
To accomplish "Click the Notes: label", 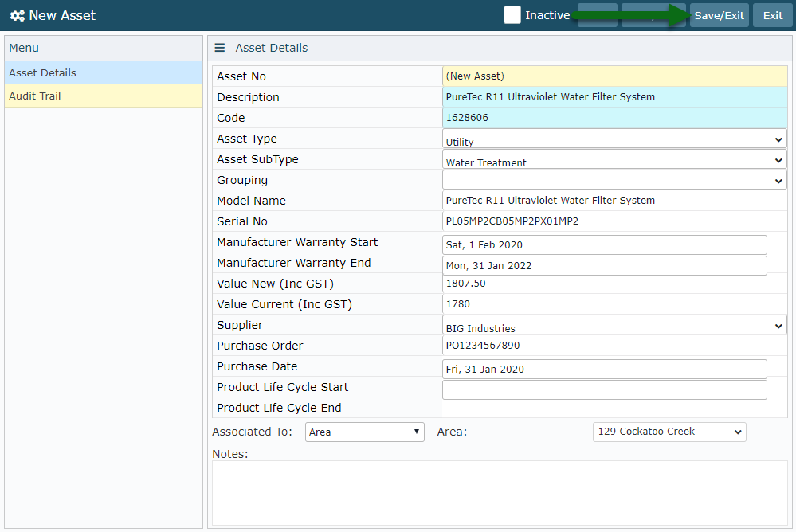I will (230, 454).
